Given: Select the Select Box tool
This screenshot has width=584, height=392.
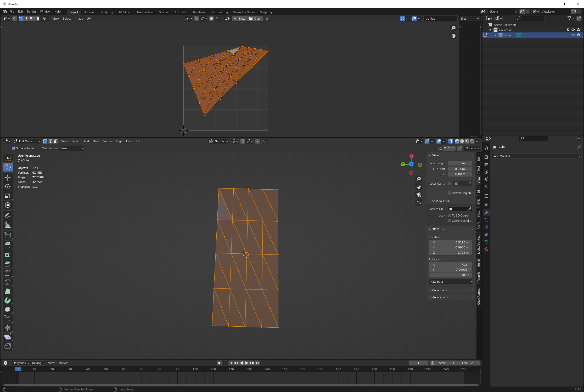Looking at the screenshot, I should click(8, 158).
